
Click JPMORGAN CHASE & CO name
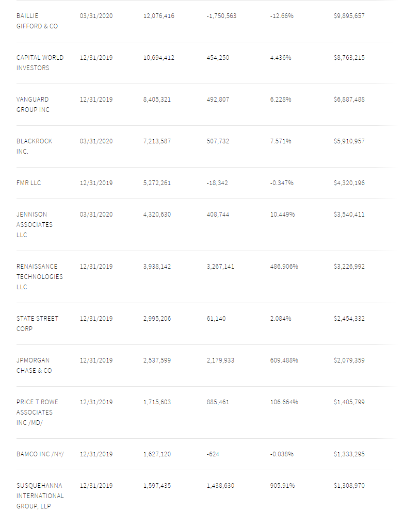click(x=34, y=366)
